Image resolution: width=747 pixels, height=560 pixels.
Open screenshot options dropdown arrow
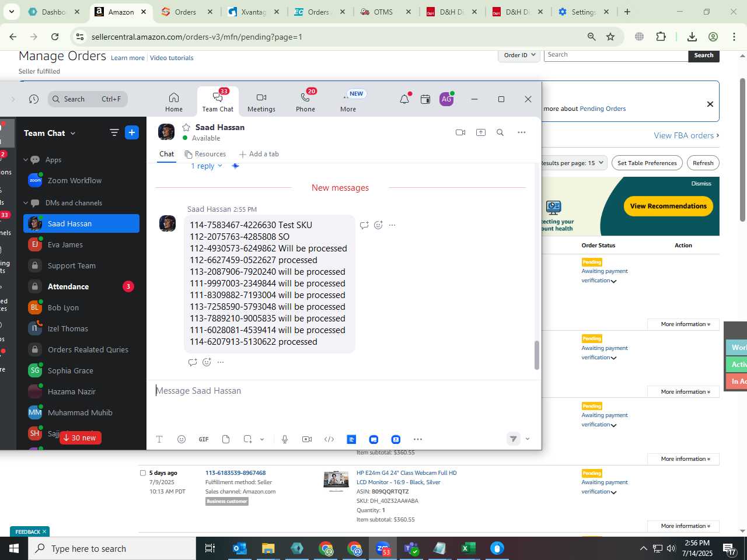[262, 439]
